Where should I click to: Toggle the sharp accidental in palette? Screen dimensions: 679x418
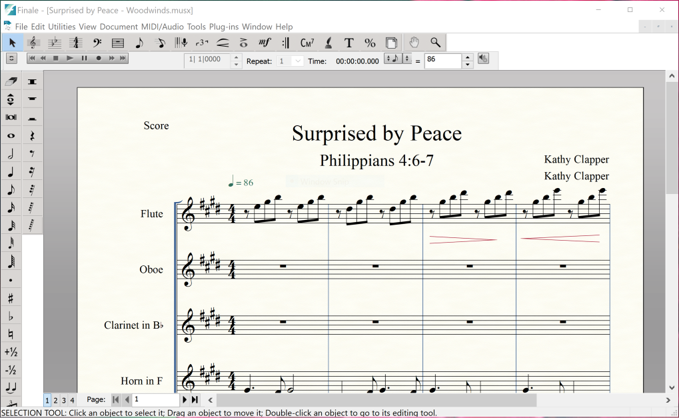click(x=11, y=298)
